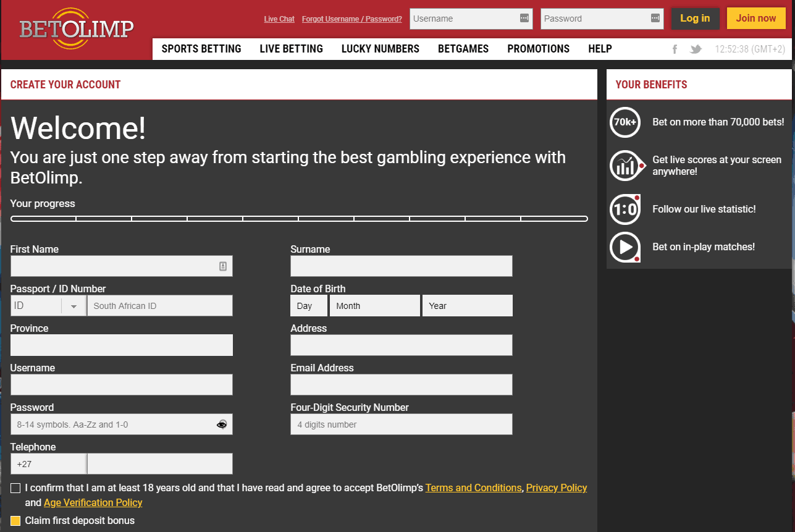Click the password manager icon in Username login field
The width and height of the screenshot is (795, 532).
click(524, 19)
